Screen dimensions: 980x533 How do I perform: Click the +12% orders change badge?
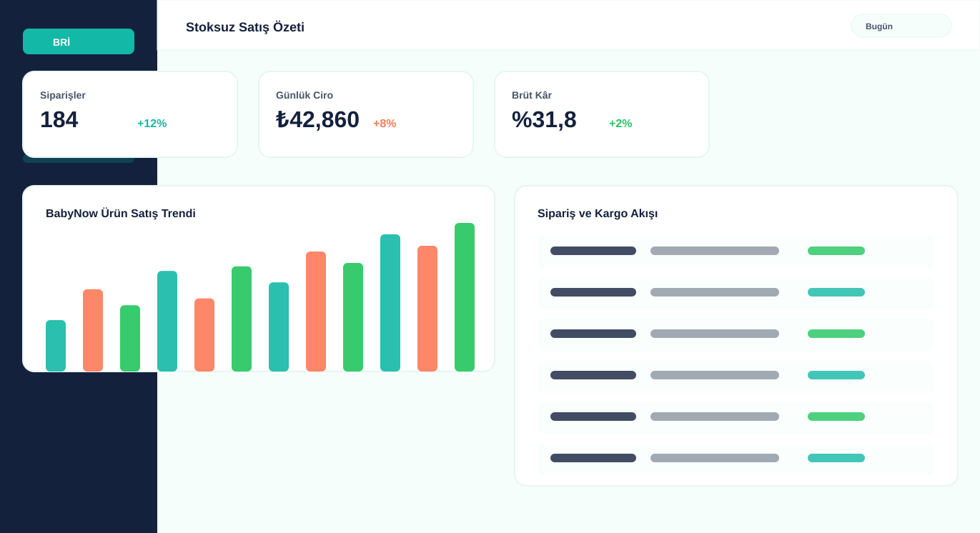pyautogui.click(x=152, y=123)
